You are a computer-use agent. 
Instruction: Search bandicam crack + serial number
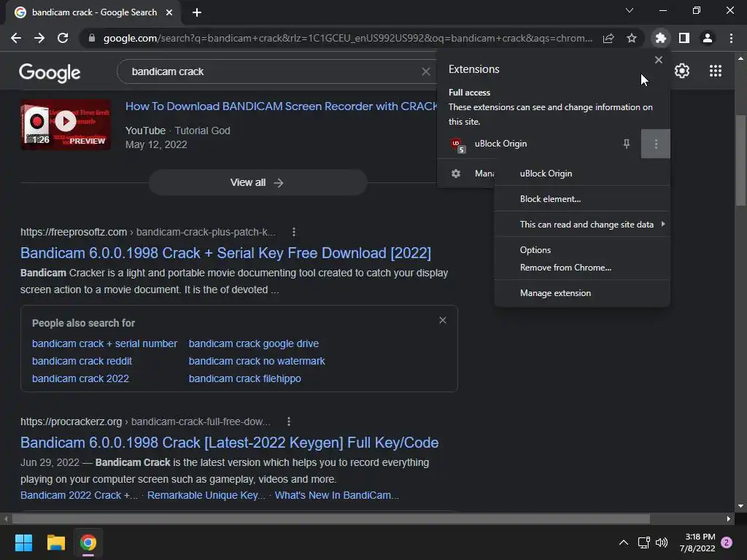(104, 343)
